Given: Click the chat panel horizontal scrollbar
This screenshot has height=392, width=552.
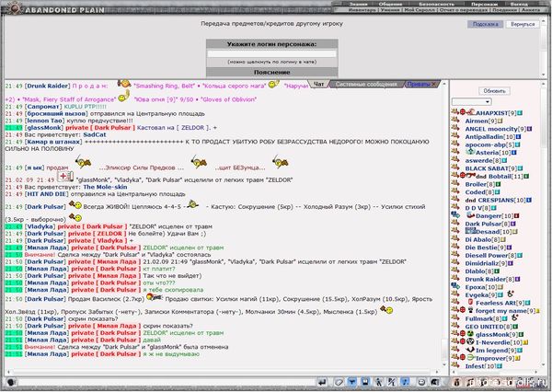Looking at the screenshot, I should pos(223,372).
